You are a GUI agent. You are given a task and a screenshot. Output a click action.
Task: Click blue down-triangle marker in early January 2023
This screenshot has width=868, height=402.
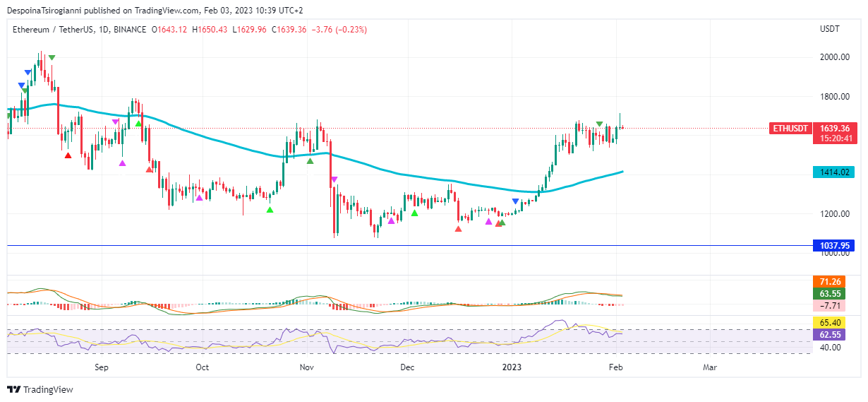[x=516, y=202]
